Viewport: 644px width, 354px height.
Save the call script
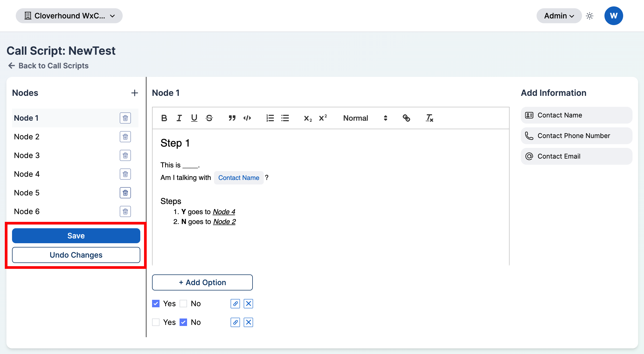tap(76, 236)
